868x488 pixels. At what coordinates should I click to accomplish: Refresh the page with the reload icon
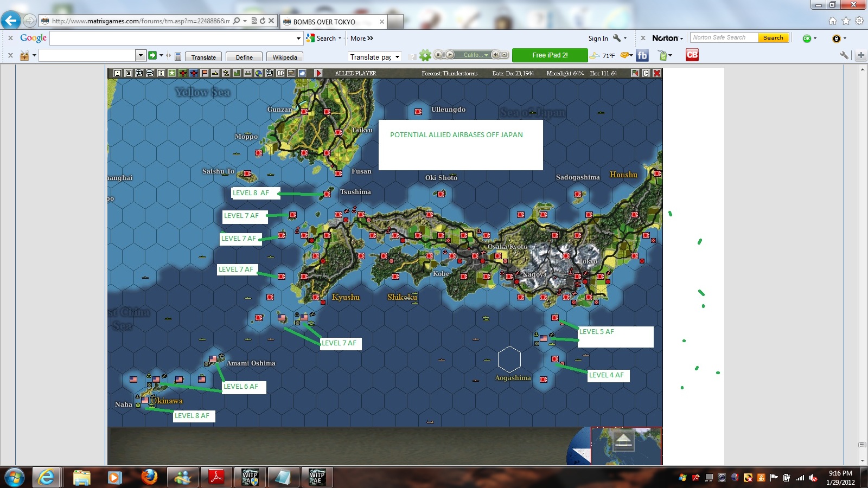coord(263,21)
